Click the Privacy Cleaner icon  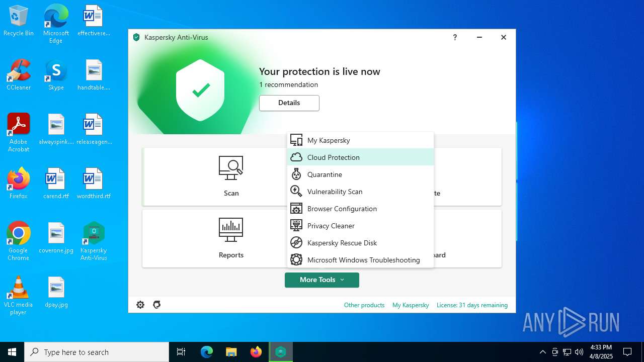296,226
